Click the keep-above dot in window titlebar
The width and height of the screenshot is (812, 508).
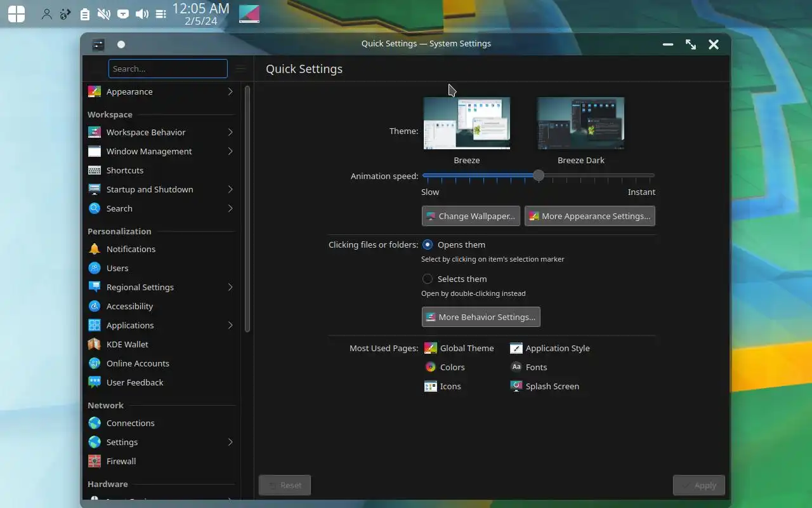121,44
